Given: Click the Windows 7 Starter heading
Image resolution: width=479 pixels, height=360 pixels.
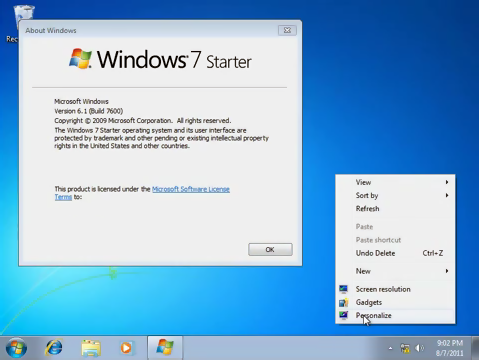Looking at the screenshot, I should [x=174, y=60].
